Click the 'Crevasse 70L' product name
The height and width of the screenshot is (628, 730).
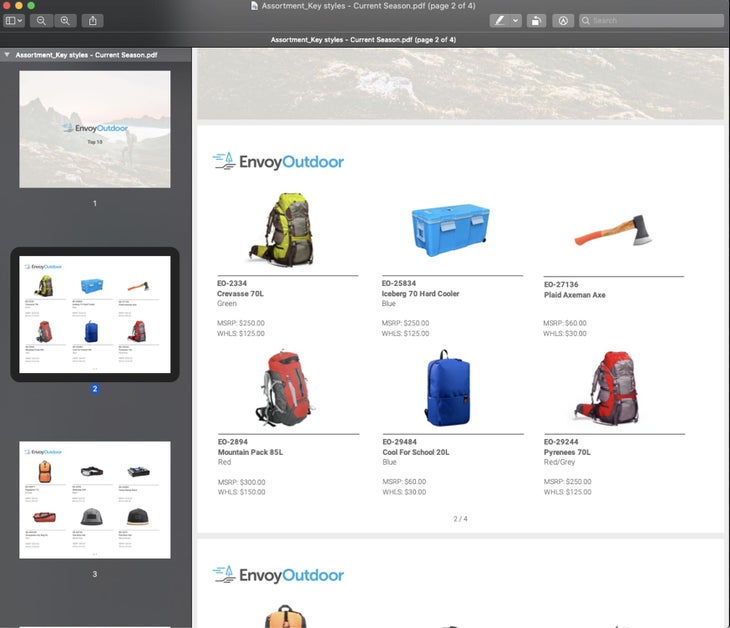coord(240,294)
